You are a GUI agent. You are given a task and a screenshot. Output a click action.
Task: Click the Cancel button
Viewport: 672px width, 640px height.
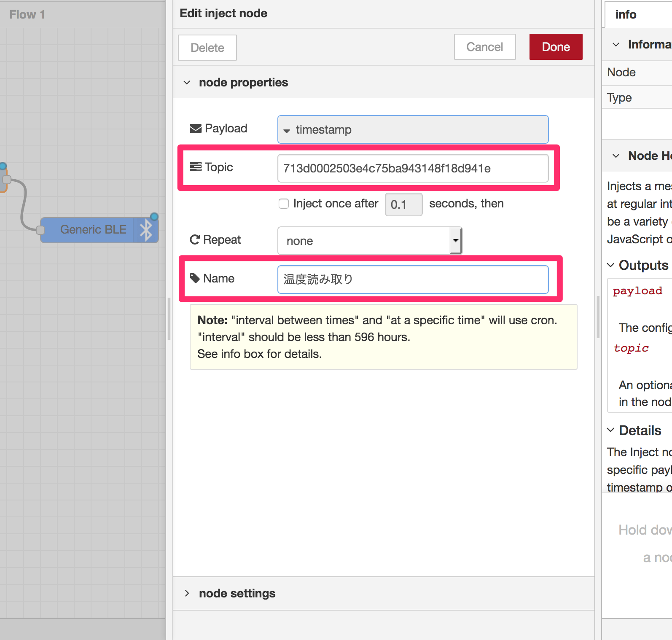[485, 47]
